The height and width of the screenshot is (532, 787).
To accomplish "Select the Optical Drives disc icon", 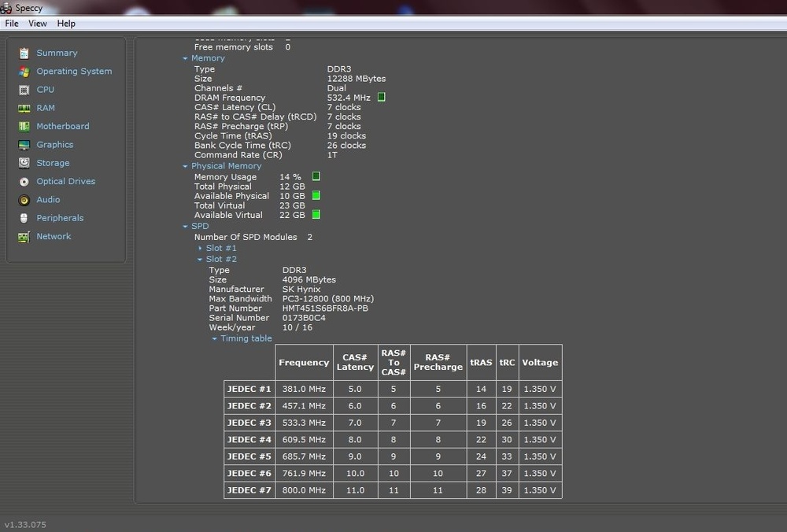I will point(24,182).
